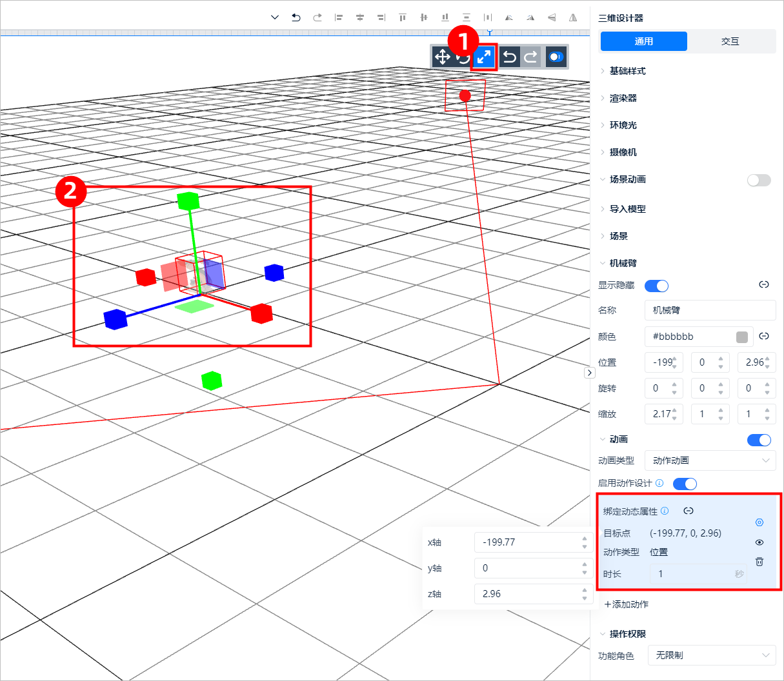Toggle the switch in the viewport toolbar

tap(556, 57)
